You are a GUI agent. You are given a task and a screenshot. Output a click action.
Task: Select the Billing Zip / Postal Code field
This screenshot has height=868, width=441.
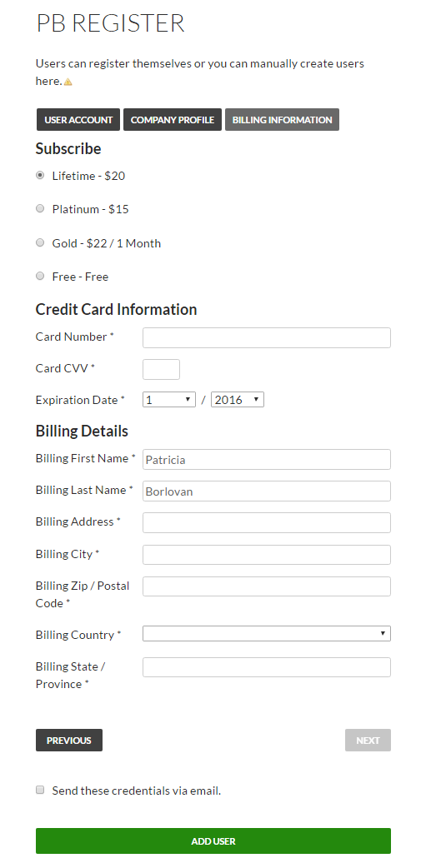(267, 586)
